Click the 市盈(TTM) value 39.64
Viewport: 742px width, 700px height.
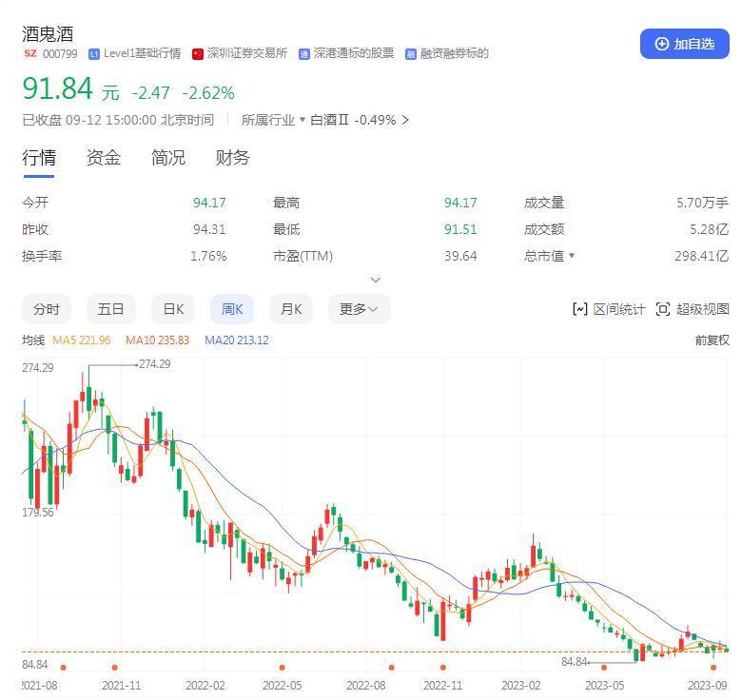460,256
